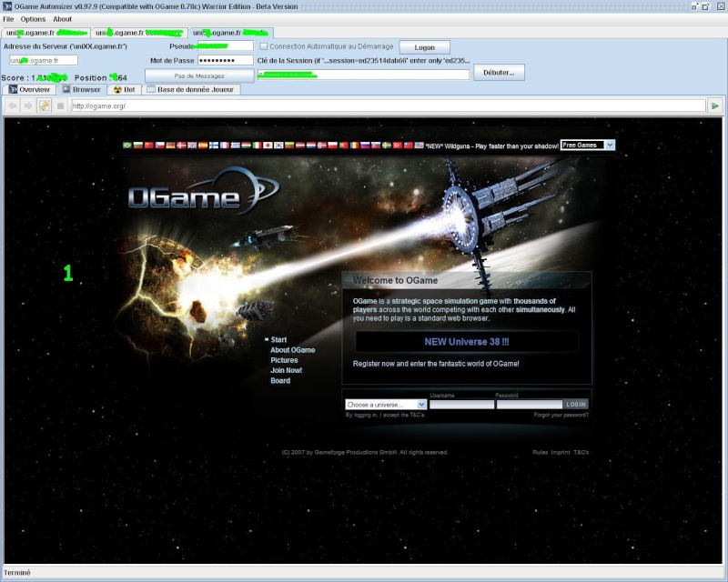Click the Wildguns promotion link
This screenshot has height=582, width=728.
tap(492, 145)
